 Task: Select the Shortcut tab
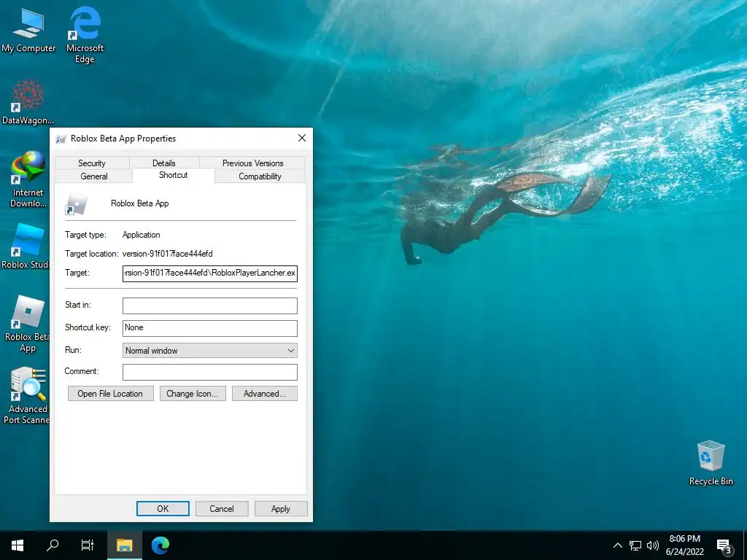(x=174, y=175)
